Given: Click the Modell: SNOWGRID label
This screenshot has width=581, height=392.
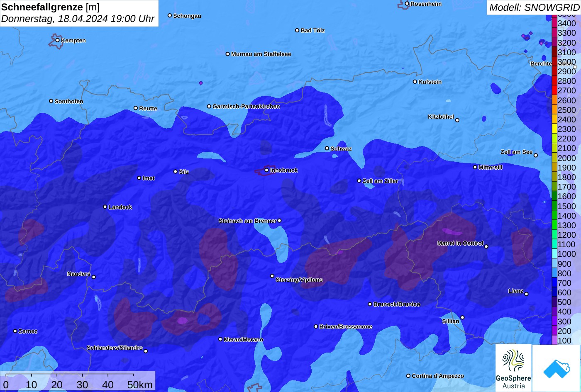Looking at the screenshot, I should pos(534,7).
